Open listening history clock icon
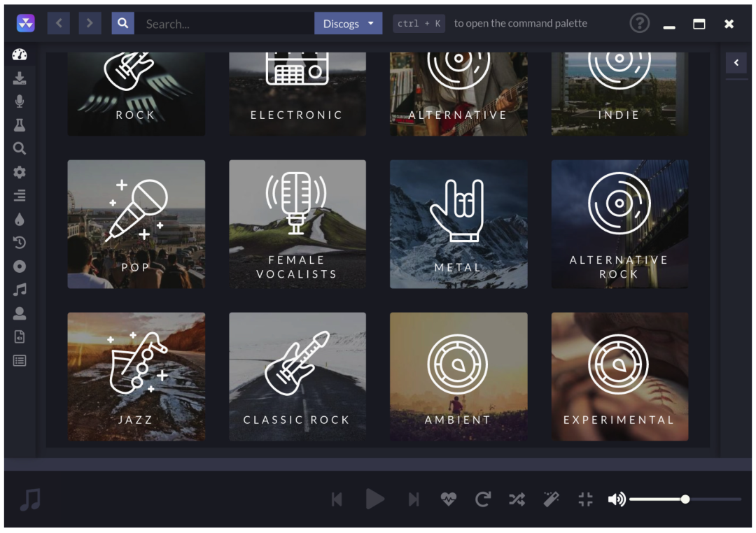This screenshot has width=756, height=533. (20, 243)
